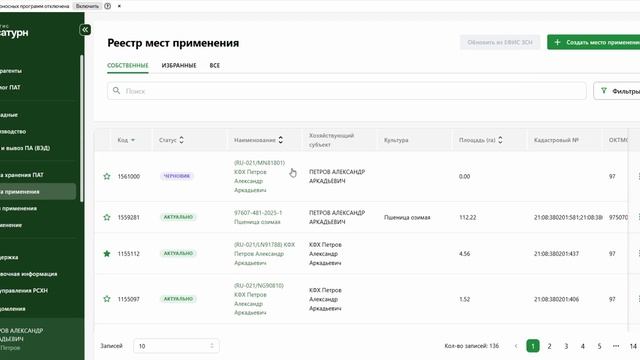Click the plus icon on the create button
This screenshot has height=360, width=640.
[557, 42]
